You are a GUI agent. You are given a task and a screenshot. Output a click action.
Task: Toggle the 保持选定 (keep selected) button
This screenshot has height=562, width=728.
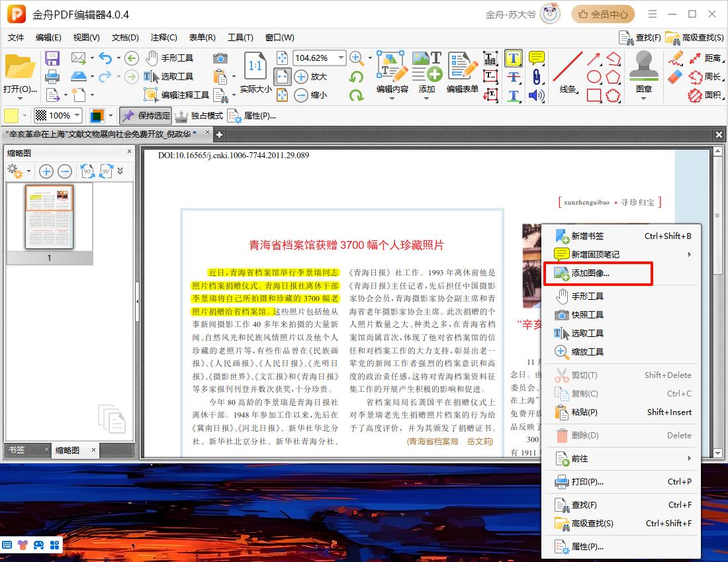(x=145, y=116)
